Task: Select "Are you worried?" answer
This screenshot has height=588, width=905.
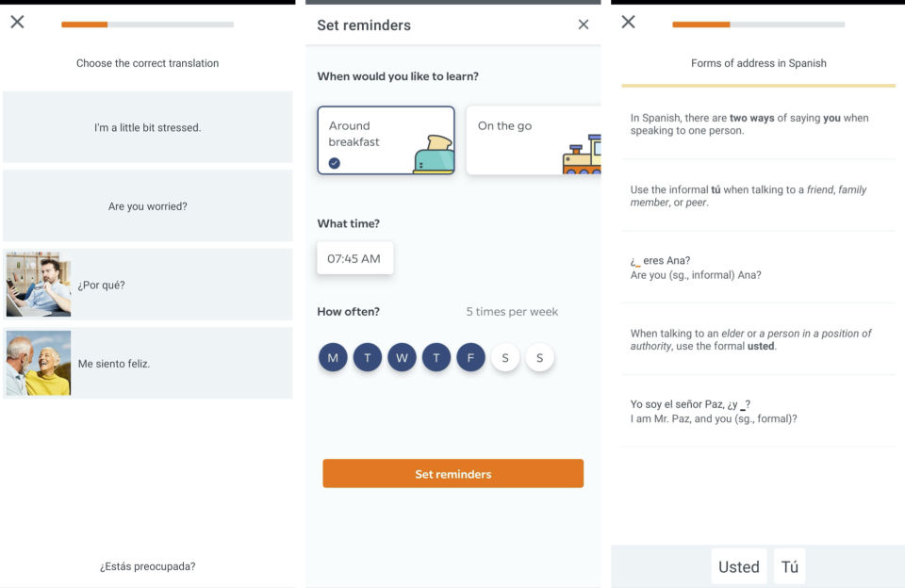Action: 147,206
